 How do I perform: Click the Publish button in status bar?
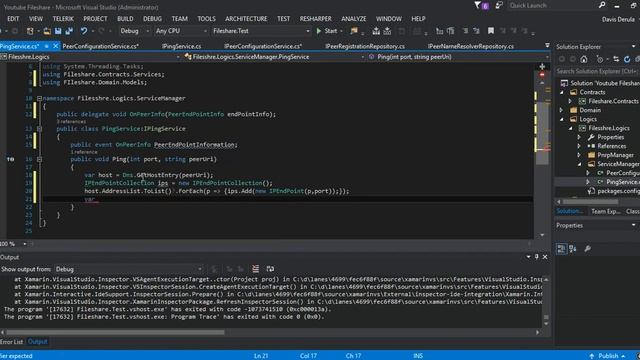tap(607, 356)
